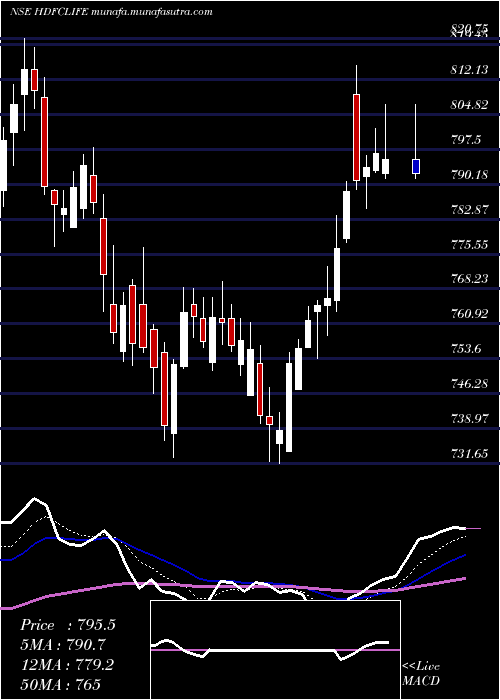Click the 804.82 price axis label

coord(468,105)
